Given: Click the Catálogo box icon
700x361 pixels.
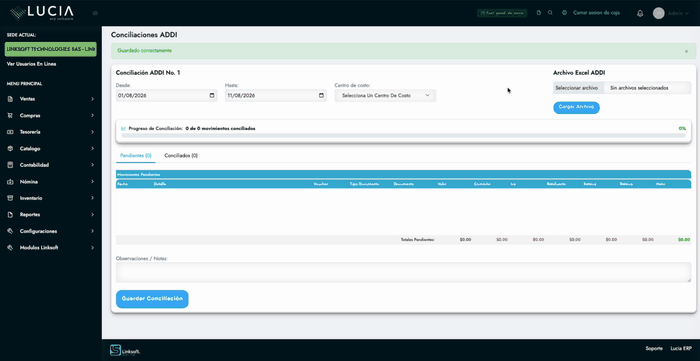Looking at the screenshot, I should (10, 149).
